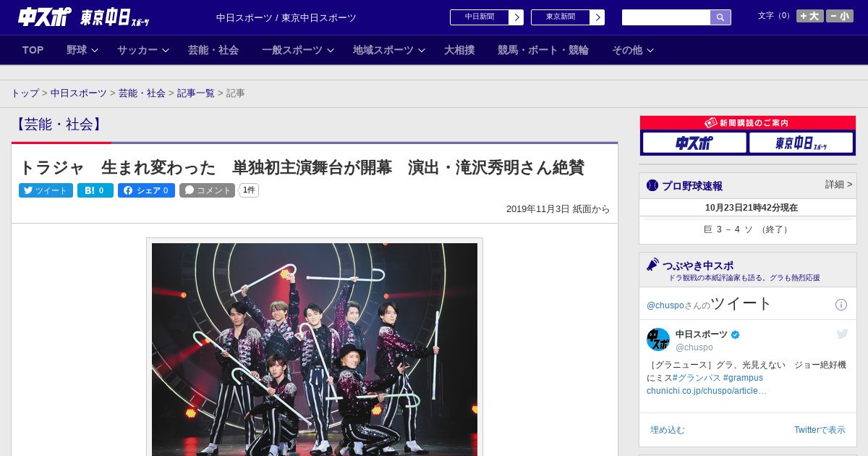The image size is (868, 456).
Task: Expand the 一般スポーツ dropdown chevron
Action: click(331, 51)
